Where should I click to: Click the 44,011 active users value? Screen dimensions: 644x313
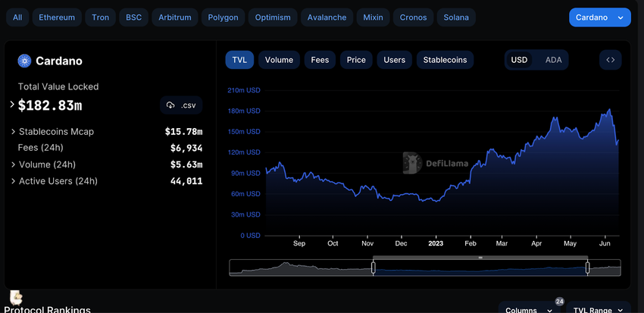(x=186, y=180)
